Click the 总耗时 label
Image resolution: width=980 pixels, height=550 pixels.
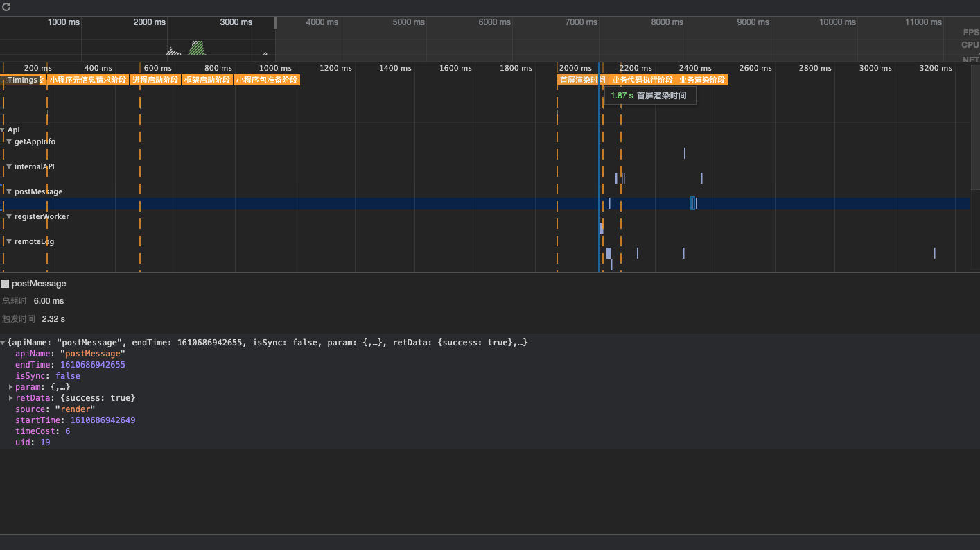15,301
